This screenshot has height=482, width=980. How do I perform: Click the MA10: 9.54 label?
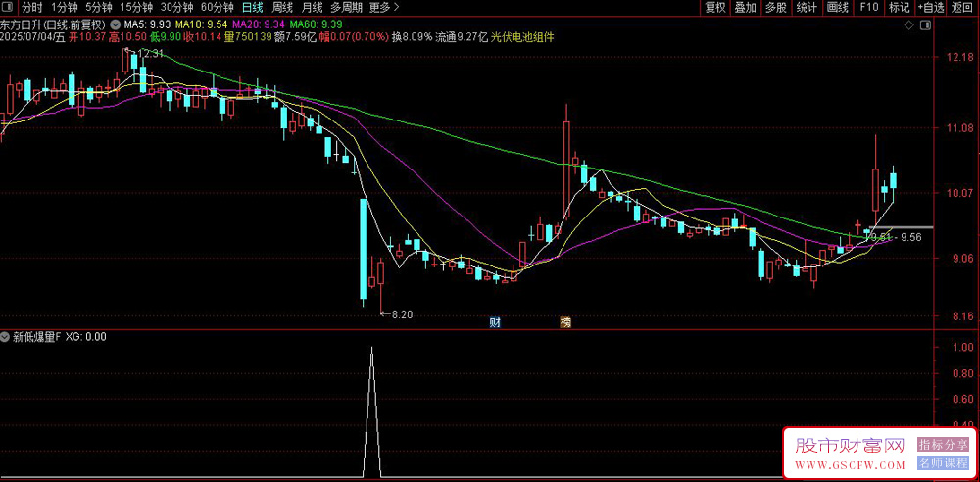(201, 24)
